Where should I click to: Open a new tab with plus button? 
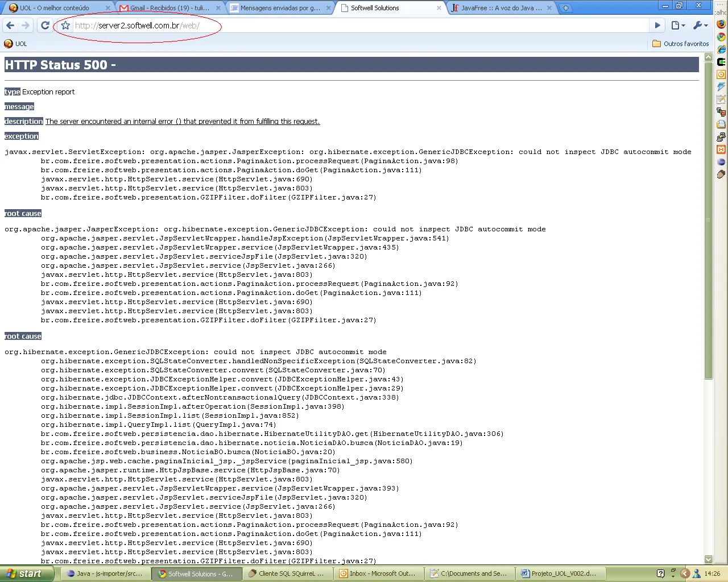click(x=565, y=8)
